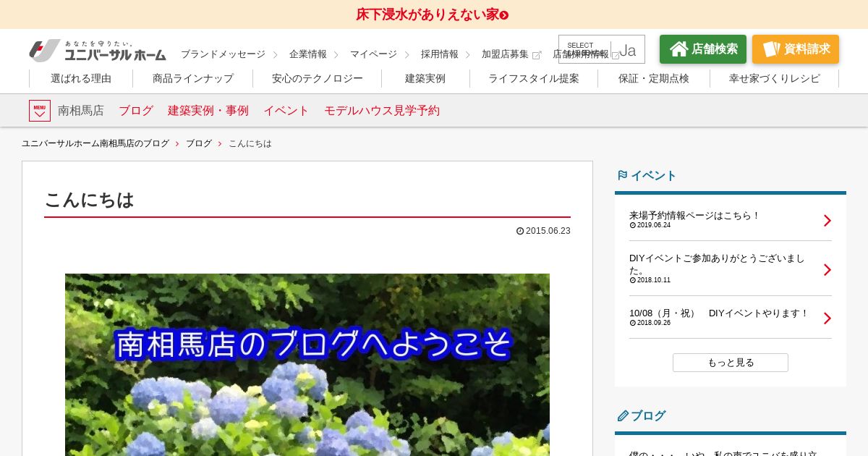Image resolution: width=868 pixels, height=456 pixels.
Task: Go to 幸せ家づくりレシピ page
Action: [x=775, y=79]
